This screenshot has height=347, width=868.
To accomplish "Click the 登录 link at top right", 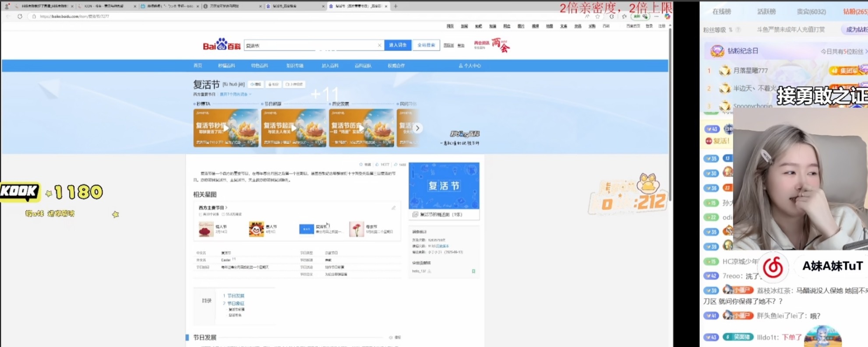I will (x=649, y=26).
